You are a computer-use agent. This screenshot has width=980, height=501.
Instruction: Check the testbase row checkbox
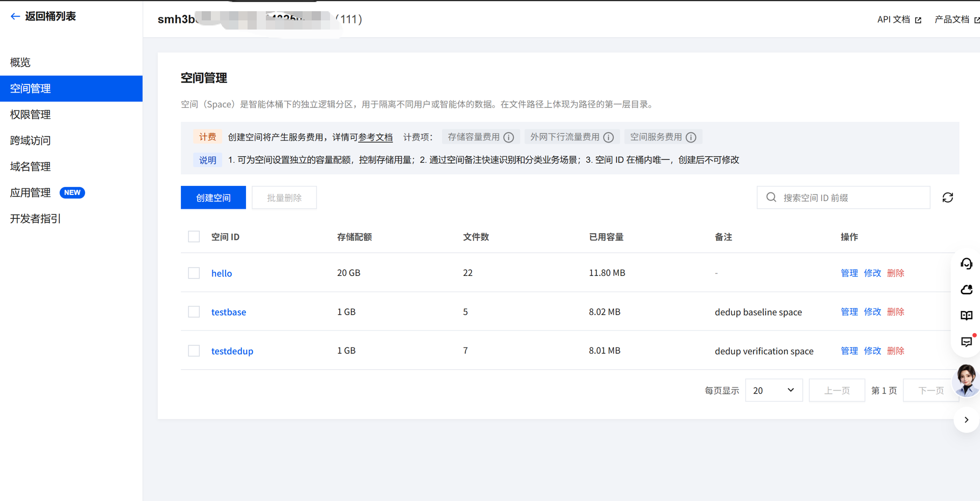coord(194,312)
